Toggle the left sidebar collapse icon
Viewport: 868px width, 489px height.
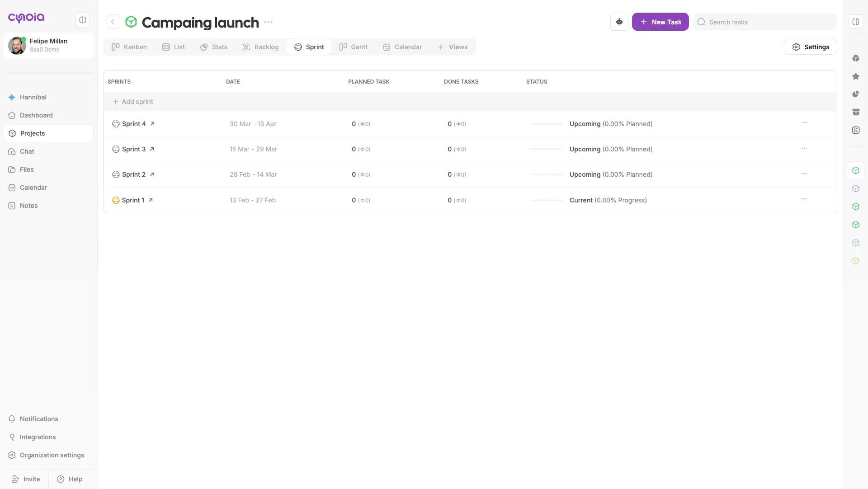point(82,20)
